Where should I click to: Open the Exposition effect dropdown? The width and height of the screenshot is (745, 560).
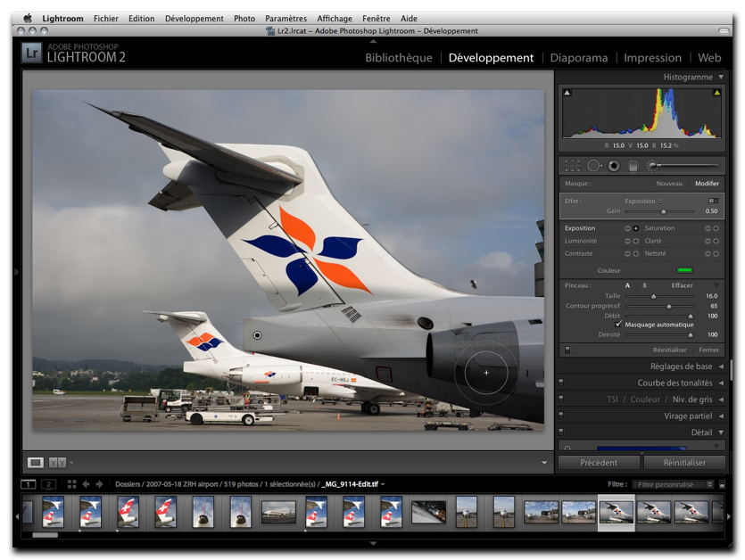pos(644,201)
